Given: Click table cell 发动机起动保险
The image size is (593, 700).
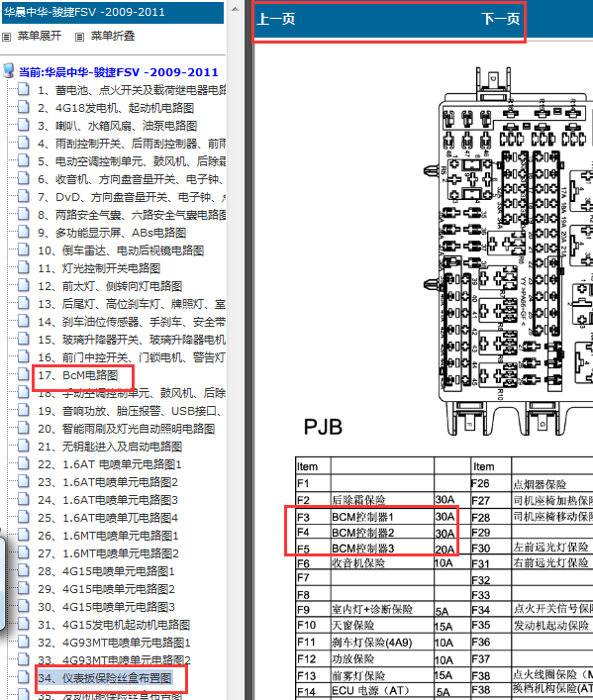Looking at the screenshot, I should (551, 626).
